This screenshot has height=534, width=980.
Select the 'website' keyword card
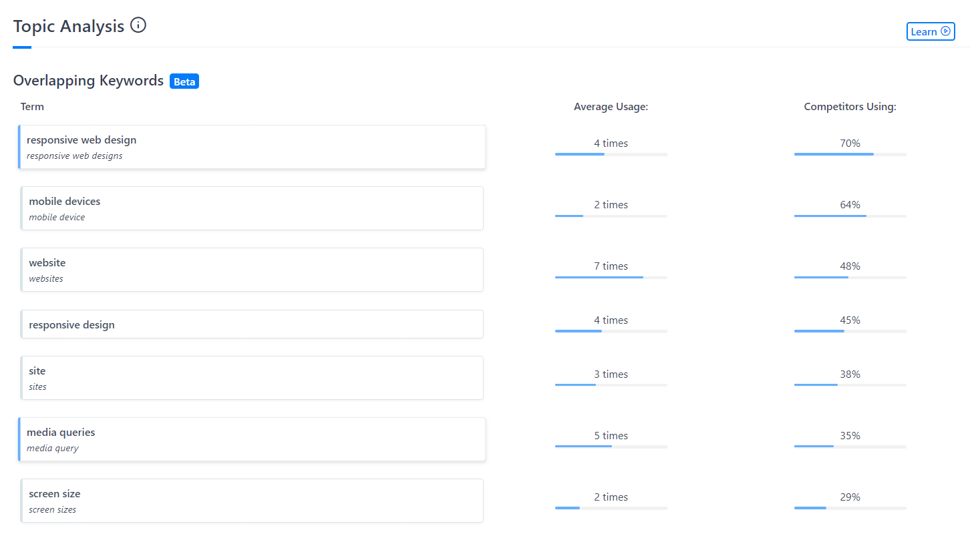coord(252,270)
